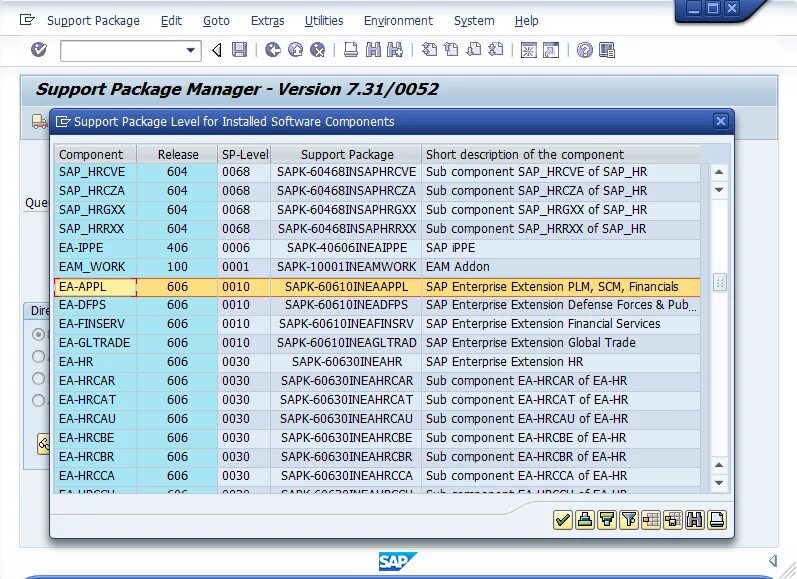Click the table's vertical scrollbar thumb

point(719,282)
